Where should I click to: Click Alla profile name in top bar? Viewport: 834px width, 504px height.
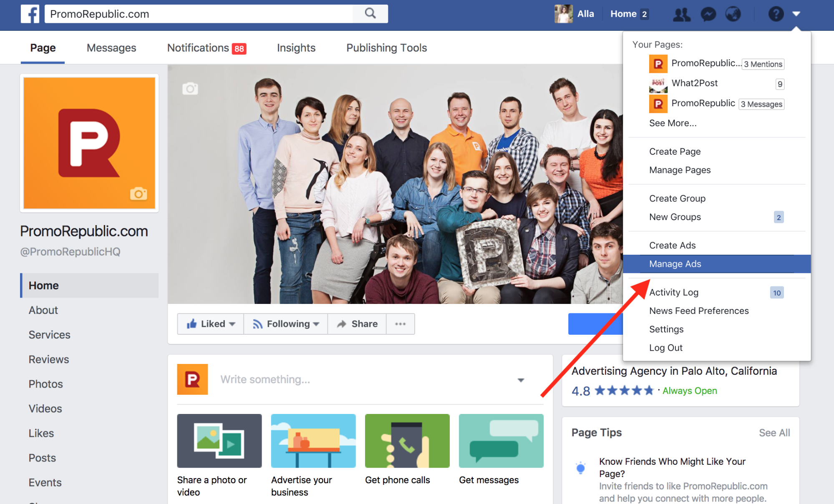(x=585, y=14)
